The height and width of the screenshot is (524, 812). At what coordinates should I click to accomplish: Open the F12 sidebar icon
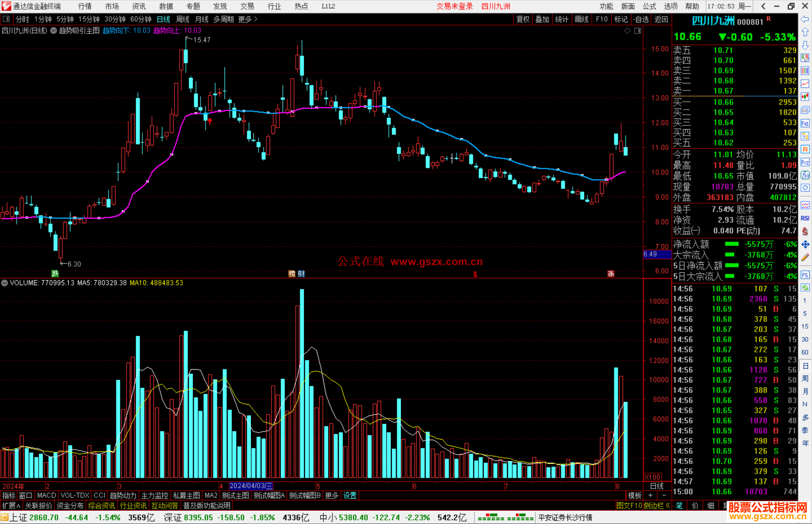pos(805,162)
